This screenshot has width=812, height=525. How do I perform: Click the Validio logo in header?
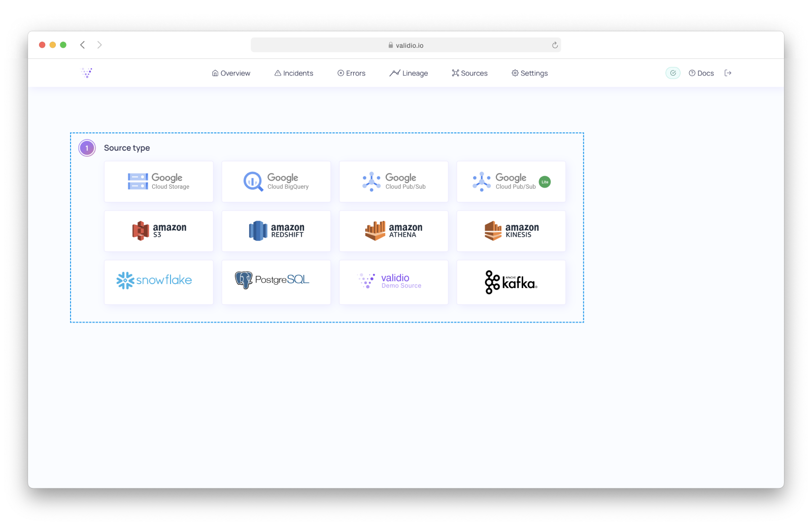pyautogui.click(x=87, y=73)
